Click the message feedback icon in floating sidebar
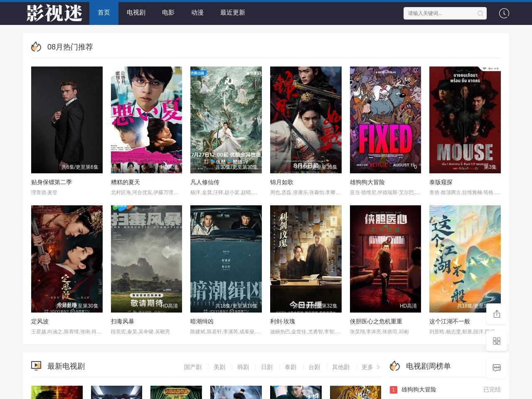This screenshot has height=399, width=532. [497, 368]
